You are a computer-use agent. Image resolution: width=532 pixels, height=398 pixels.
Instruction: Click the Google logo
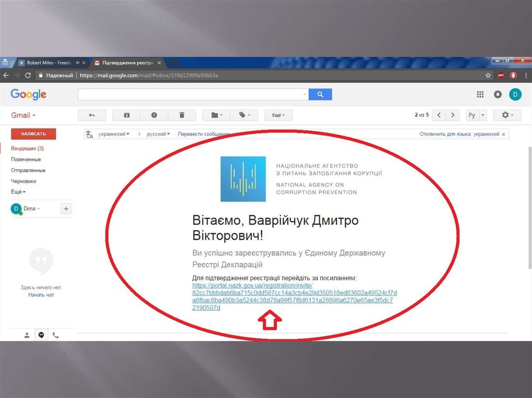point(29,94)
